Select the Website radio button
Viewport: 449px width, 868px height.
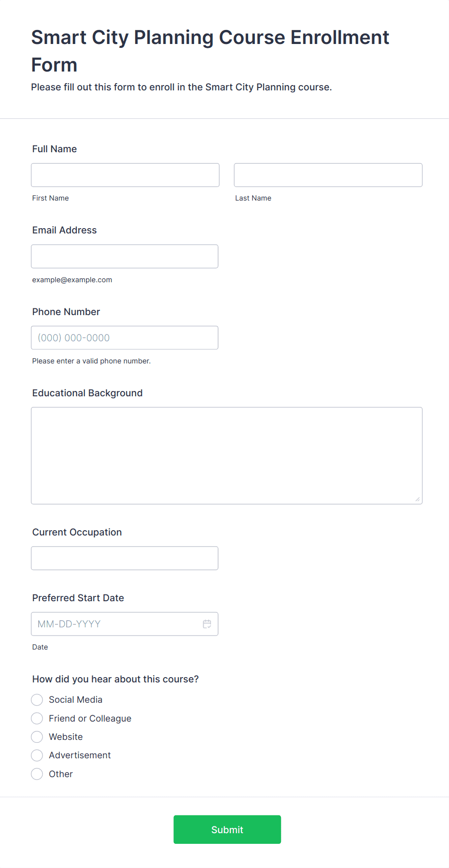point(37,737)
